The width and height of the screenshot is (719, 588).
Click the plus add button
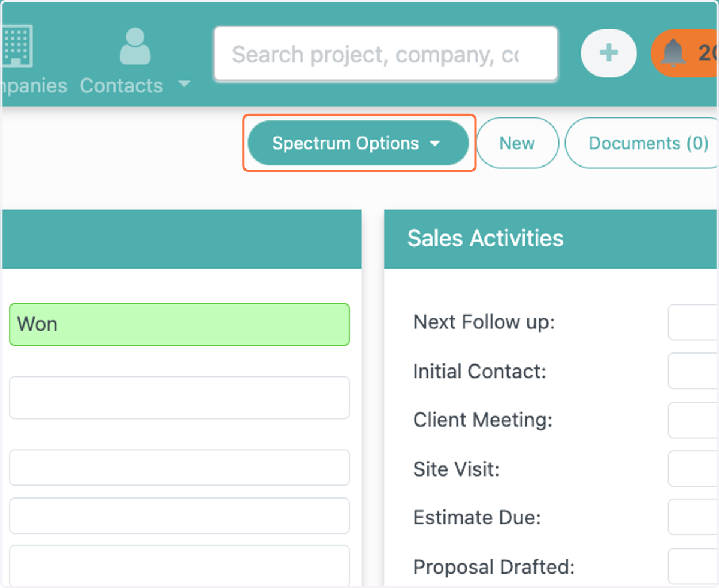pyautogui.click(x=609, y=53)
